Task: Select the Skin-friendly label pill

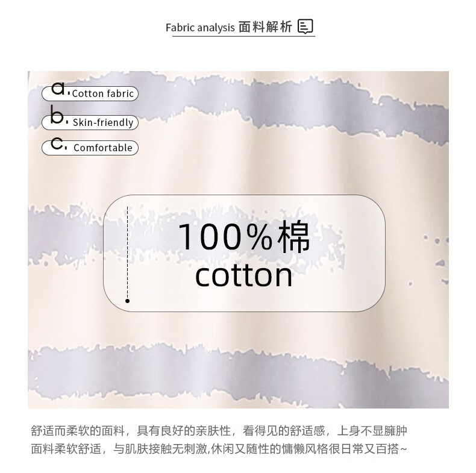Action: (90, 123)
